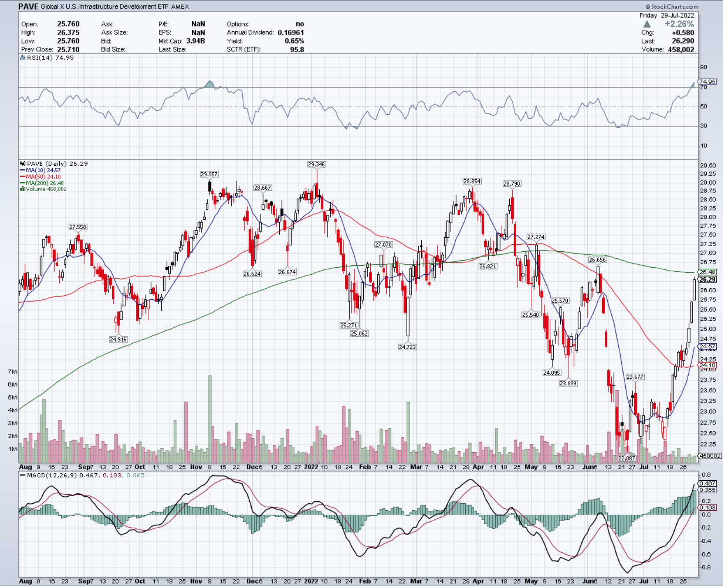Click the Chg value +0.580
The image size is (723, 588).
point(683,33)
